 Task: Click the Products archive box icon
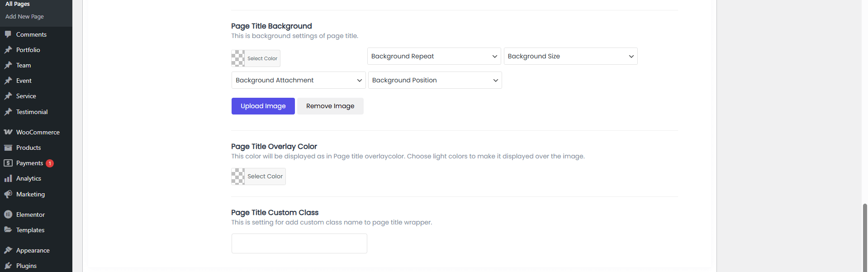click(8, 148)
